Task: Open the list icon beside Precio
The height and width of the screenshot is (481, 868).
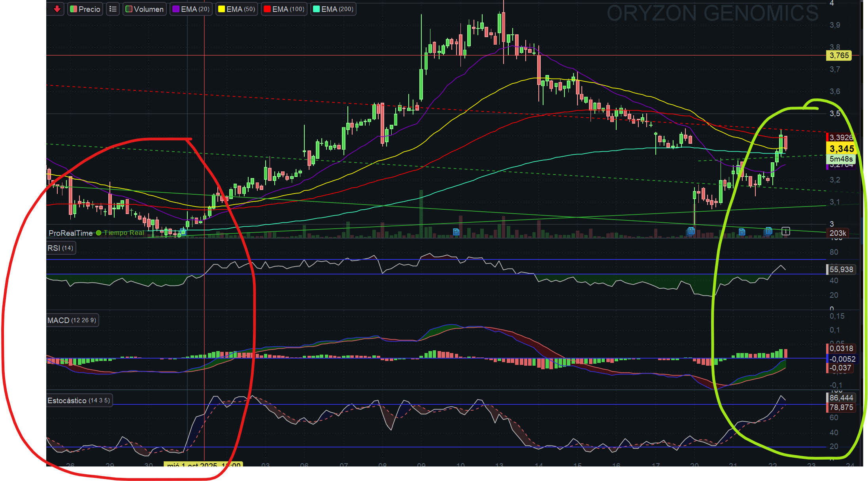Action: [113, 9]
